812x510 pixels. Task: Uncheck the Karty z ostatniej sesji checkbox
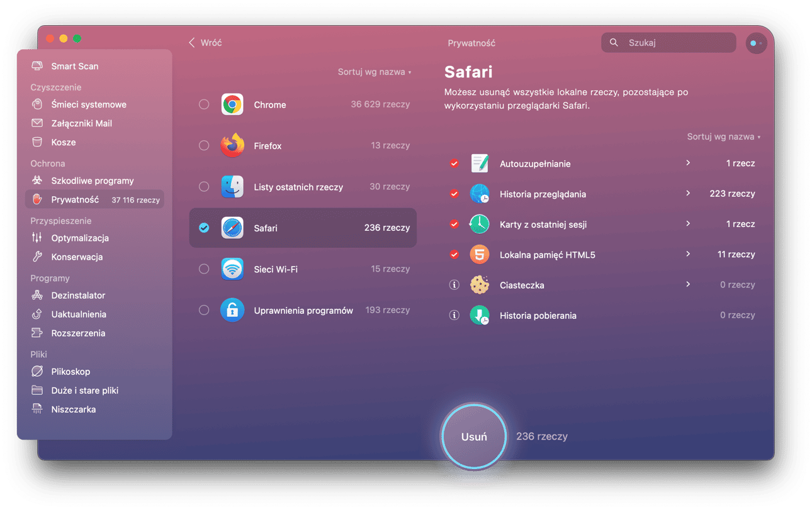tap(454, 224)
